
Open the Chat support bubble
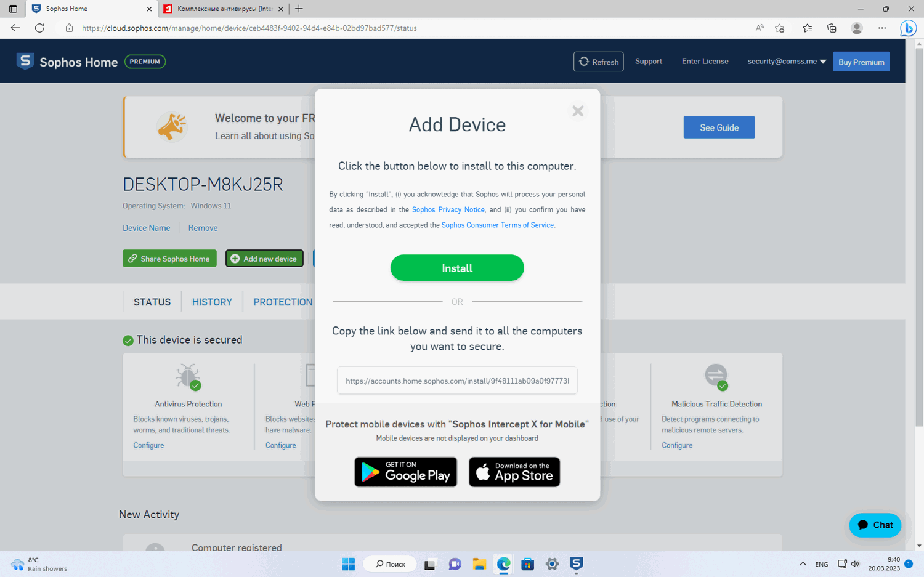pos(875,525)
